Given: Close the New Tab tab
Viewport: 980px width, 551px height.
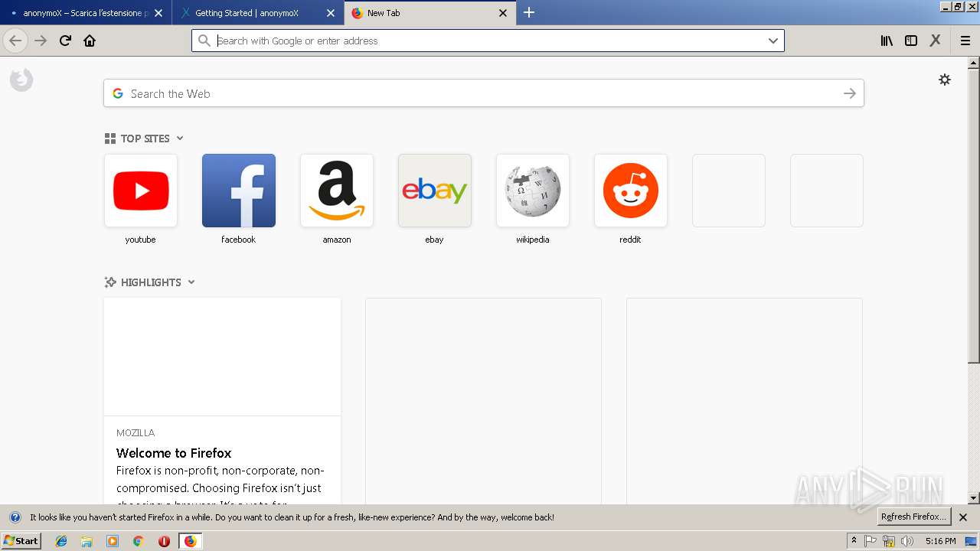Looking at the screenshot, I should (503, 13).
